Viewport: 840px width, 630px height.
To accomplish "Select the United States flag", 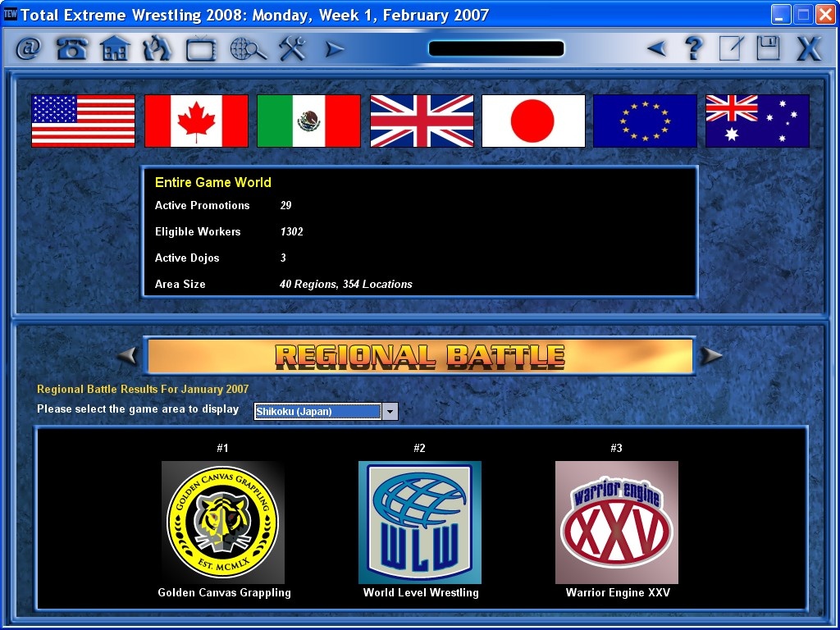I will (83, 121).
